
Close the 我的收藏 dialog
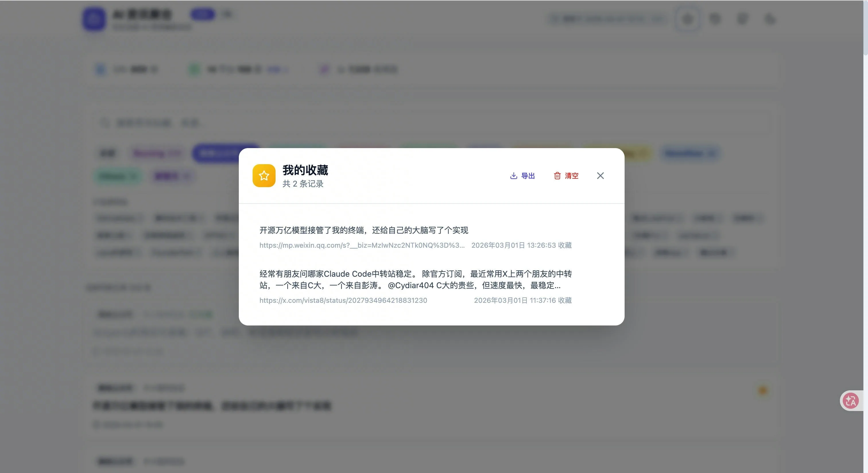pos(600,176)
